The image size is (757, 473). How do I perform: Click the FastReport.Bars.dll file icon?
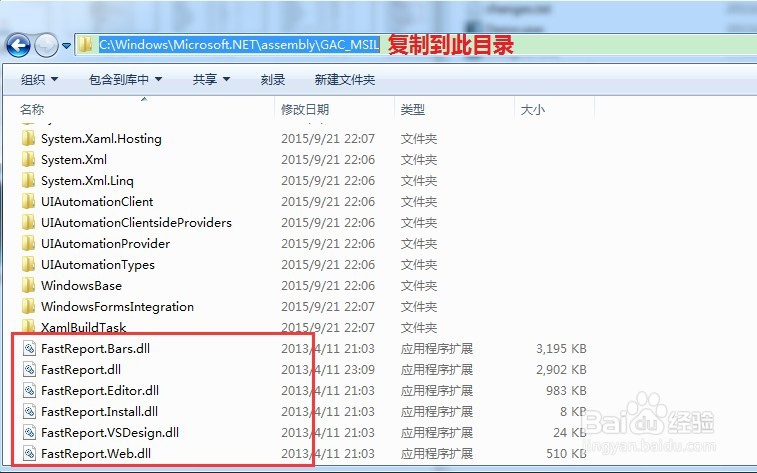click(29, 348)
